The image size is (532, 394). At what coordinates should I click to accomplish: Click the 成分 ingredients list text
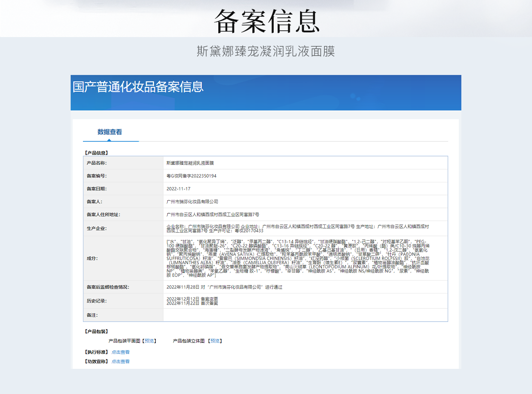pyautogui.click(x=298, y=258)
